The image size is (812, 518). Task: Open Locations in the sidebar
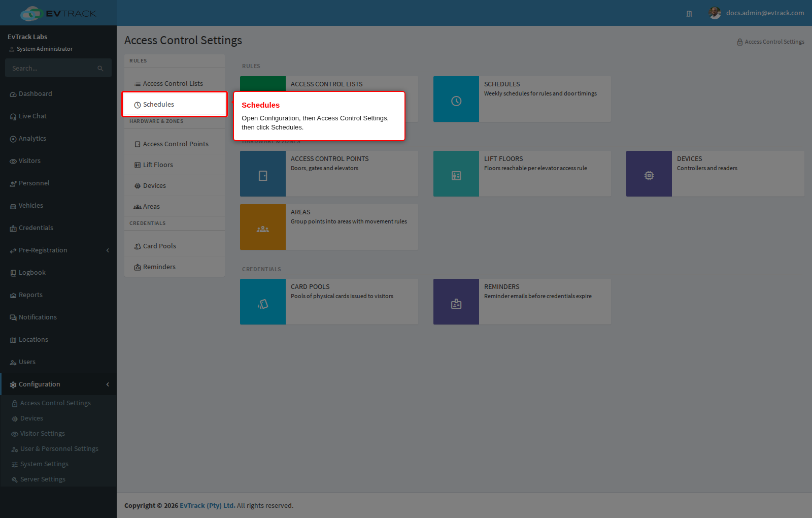pos(58,340)
